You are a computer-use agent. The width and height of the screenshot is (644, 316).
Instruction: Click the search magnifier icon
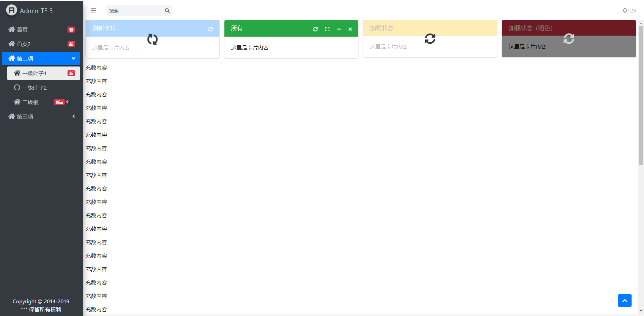coord(167,10)
